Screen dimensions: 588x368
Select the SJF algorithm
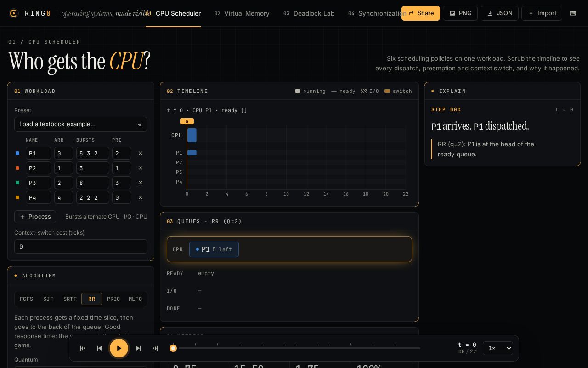[x=48, y=299]
